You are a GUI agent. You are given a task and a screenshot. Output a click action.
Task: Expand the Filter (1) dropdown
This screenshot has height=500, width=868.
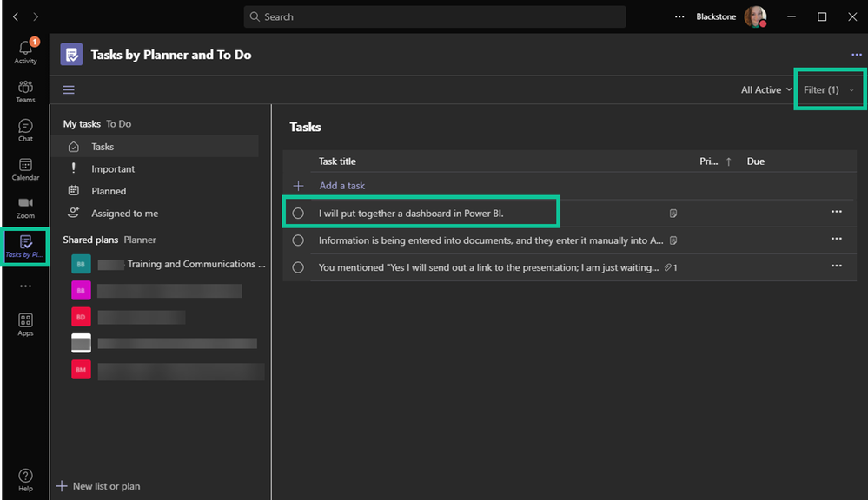829,89
